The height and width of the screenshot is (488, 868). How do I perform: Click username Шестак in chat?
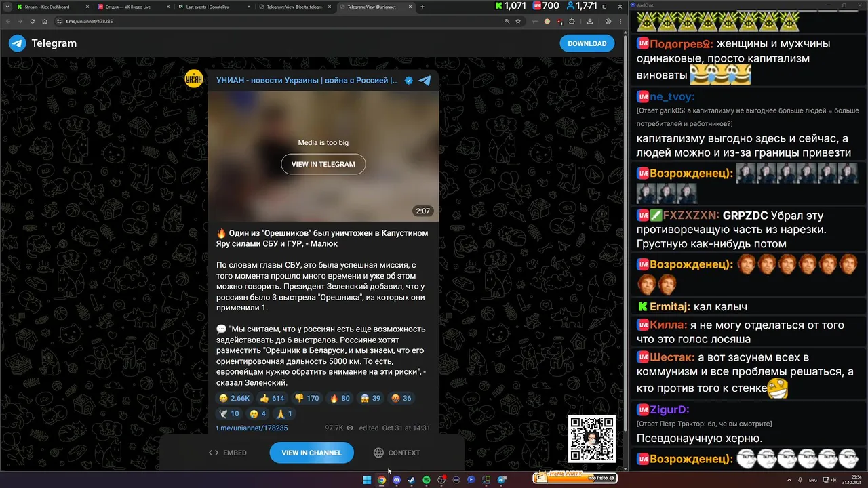coord(672,357)
